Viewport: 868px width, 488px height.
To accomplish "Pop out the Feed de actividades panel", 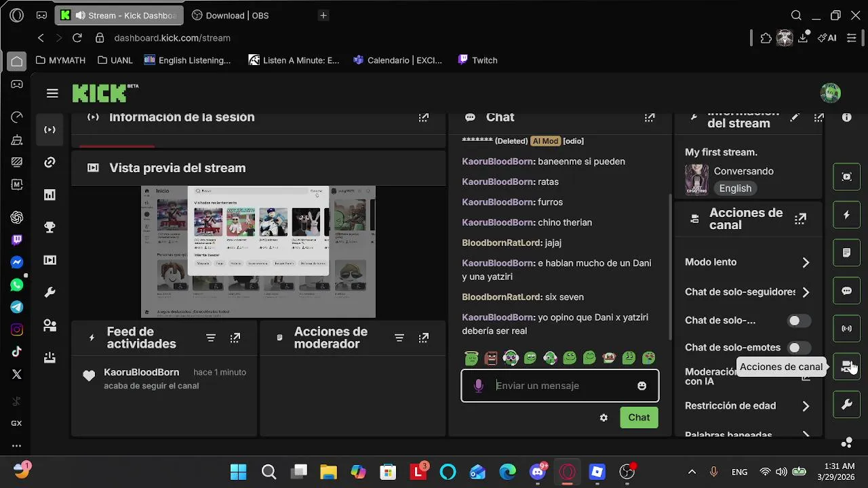I will click(235, 338).
